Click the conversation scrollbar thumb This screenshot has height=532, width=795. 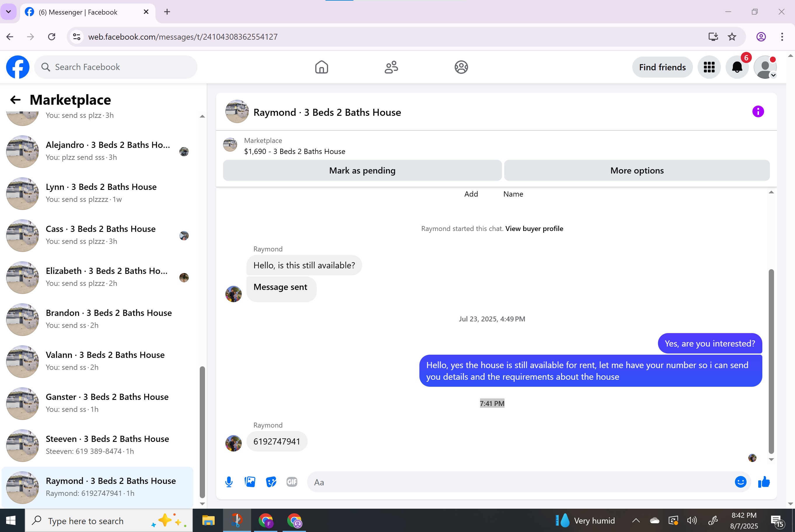771,361
